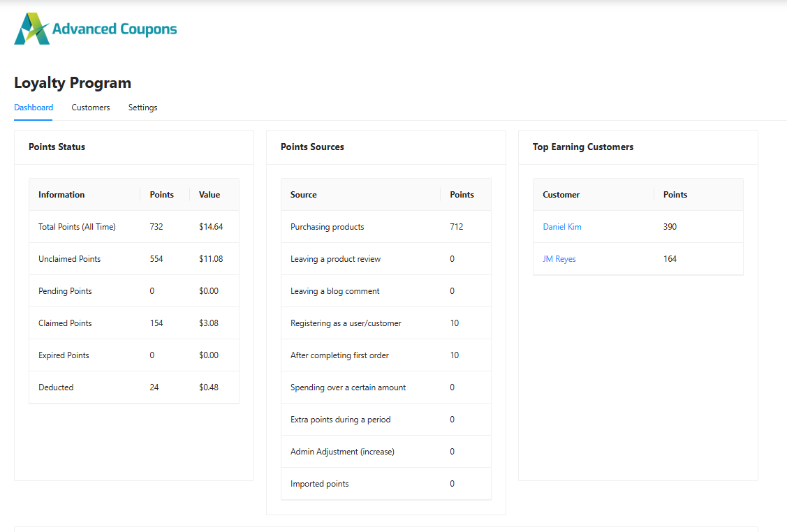
Task: Open JM Reyes customer profile
Action: (559, 258)
